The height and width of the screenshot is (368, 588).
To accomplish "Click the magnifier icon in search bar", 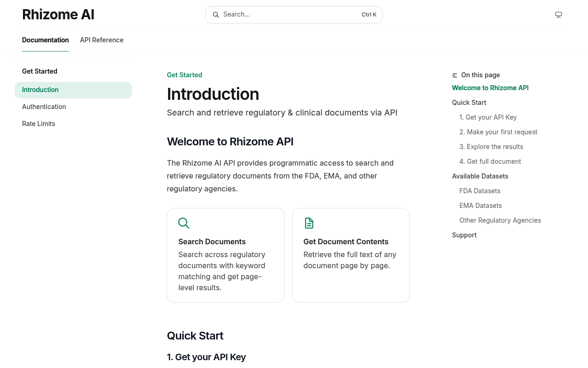I will point(216,15).
